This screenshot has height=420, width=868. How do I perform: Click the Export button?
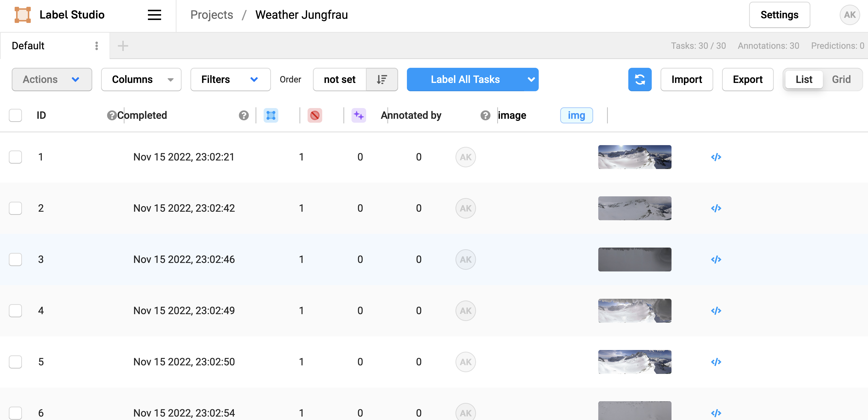tap(748, 80)
